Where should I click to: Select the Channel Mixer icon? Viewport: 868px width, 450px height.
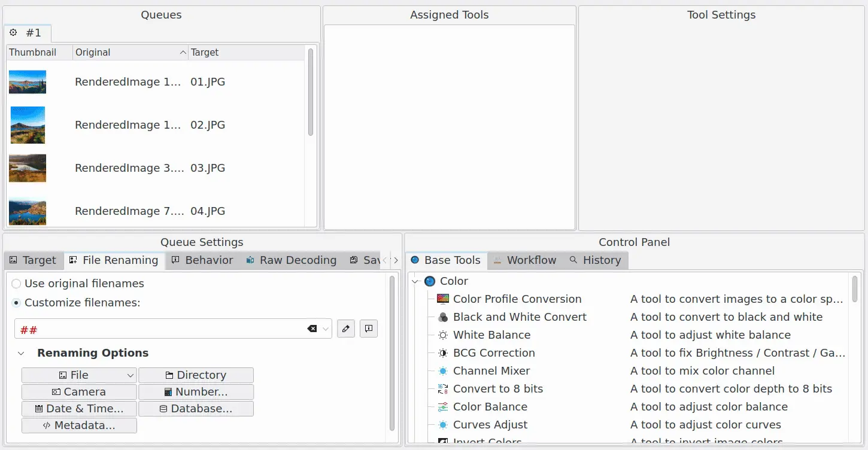click(x=443, y=371)
